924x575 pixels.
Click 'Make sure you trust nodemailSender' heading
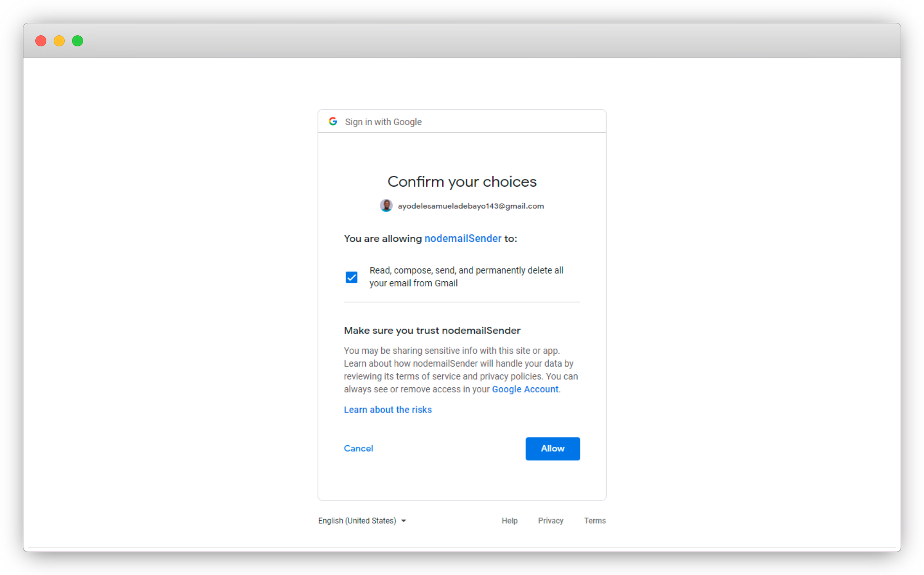432,330
